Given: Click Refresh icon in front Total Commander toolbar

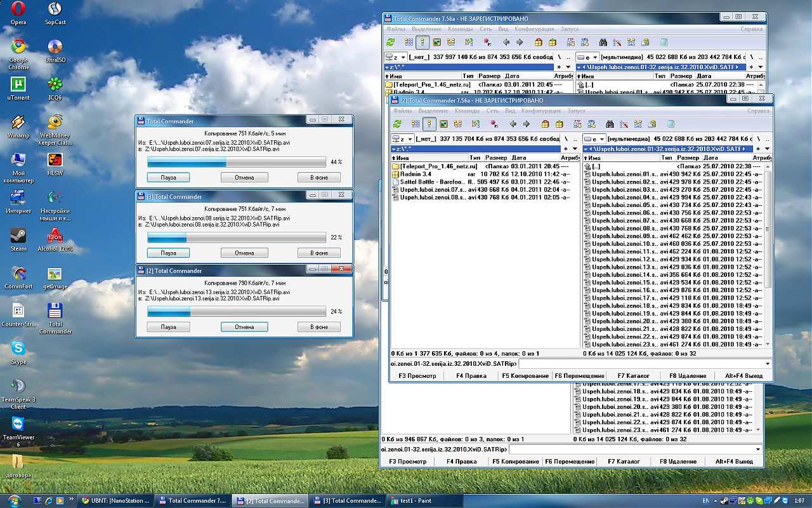Looking at the screenshot, I should coord(397,124).
